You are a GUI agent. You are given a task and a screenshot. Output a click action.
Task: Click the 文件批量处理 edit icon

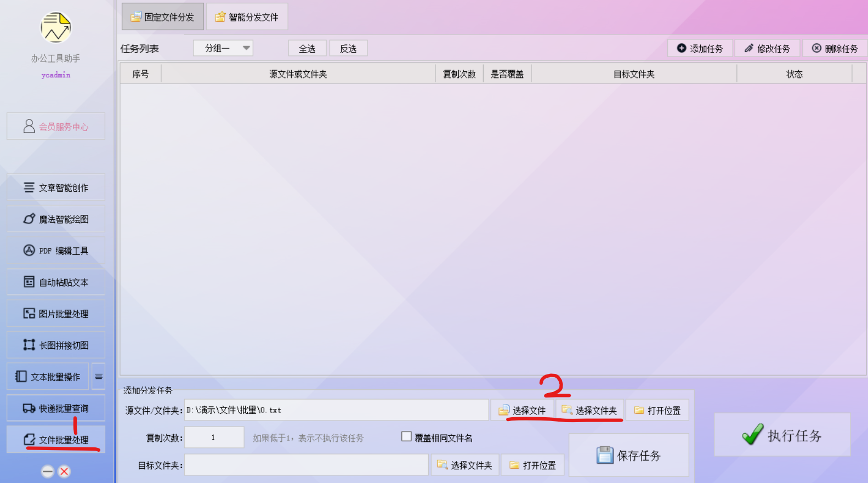[30, 439]
